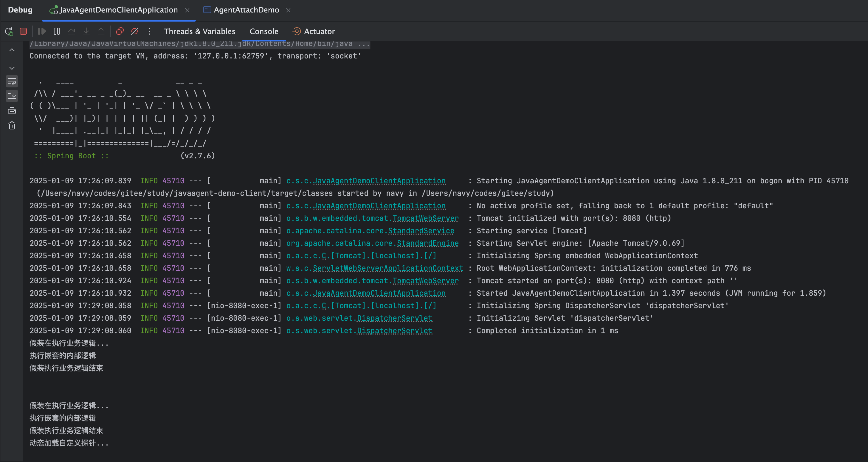Click the '动态加载自定义探针...' output line
This screenshot has width=868, height=462.
(x=69, y=443)
